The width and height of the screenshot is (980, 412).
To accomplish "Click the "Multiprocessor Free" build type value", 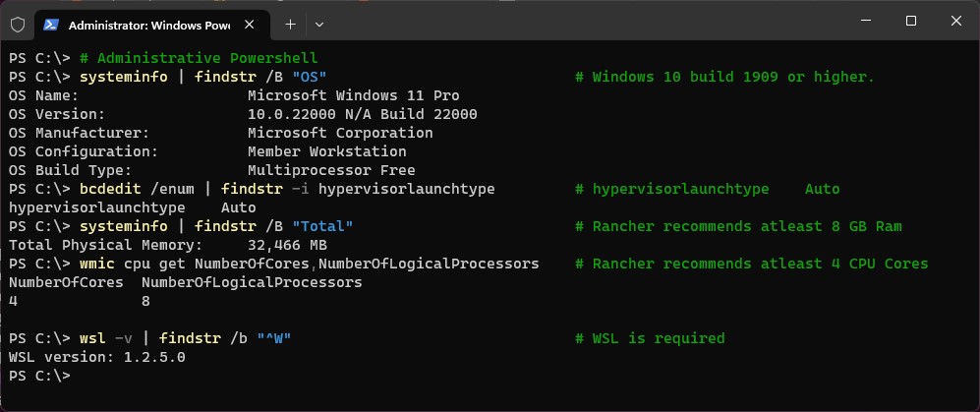I will click(331, 170).
